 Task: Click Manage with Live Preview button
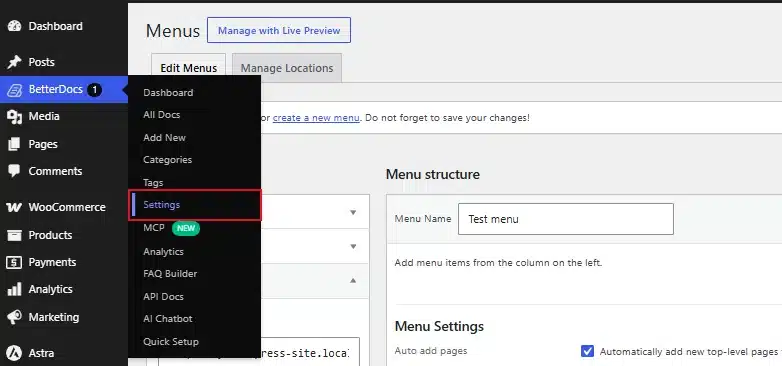279,30
